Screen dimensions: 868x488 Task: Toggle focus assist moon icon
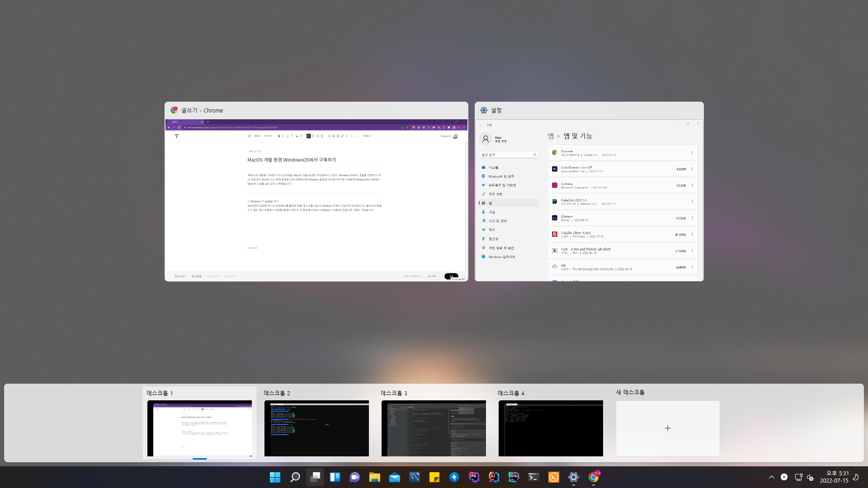click(855, 477)
